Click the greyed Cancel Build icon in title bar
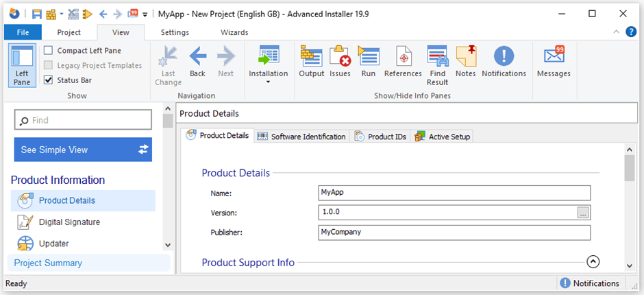This screenshot has width=644, height=295. pos(73,14)
